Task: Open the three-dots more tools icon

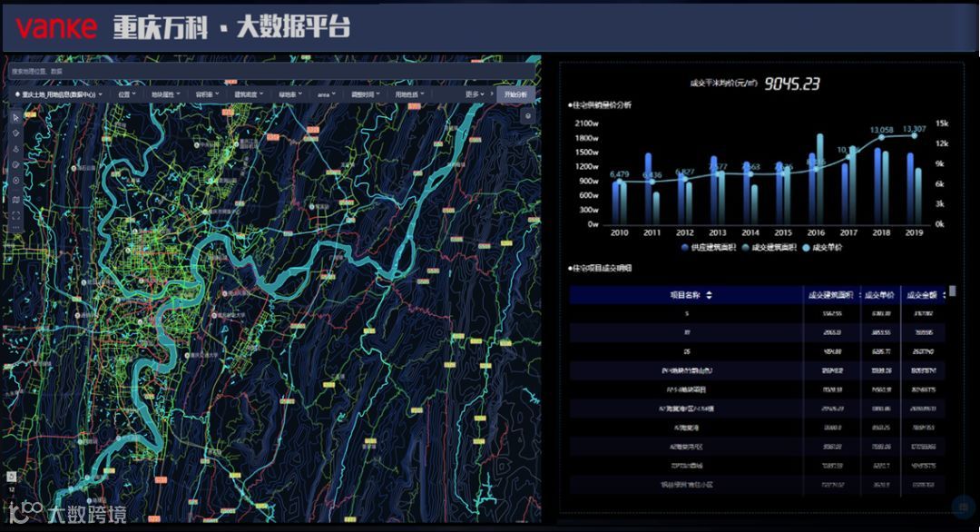Action: (x=16, y=228)
